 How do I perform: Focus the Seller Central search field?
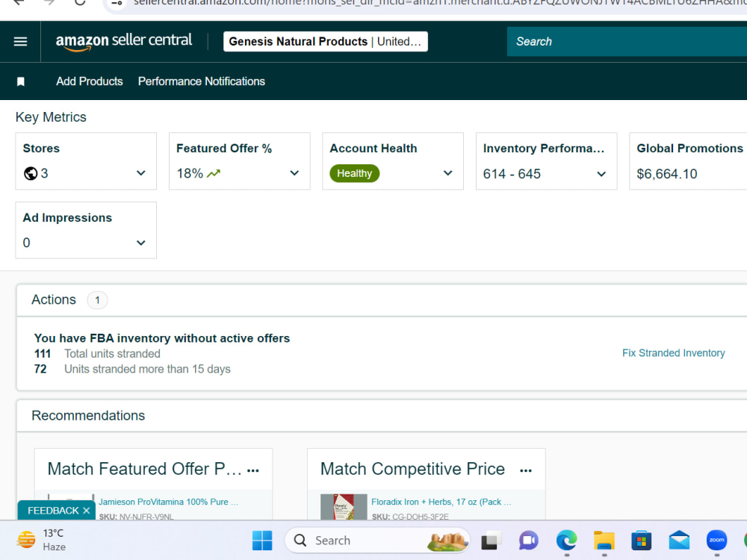click(x=627, y=41)
